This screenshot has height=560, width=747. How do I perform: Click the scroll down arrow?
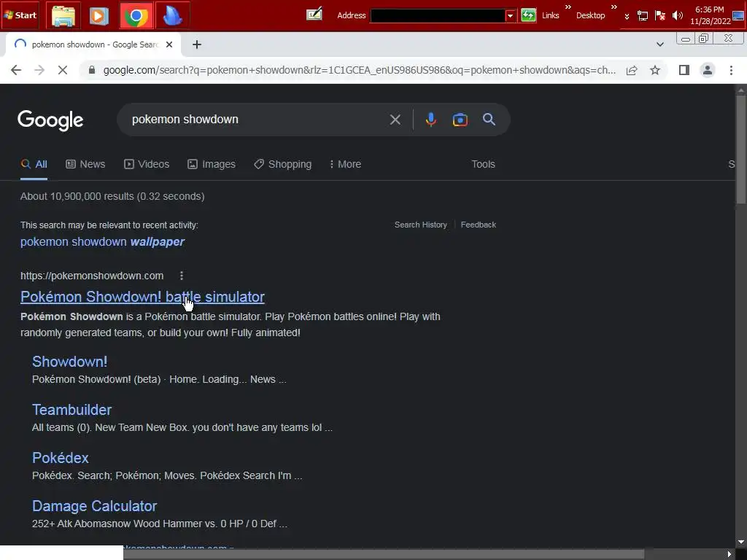coord(741,542)
